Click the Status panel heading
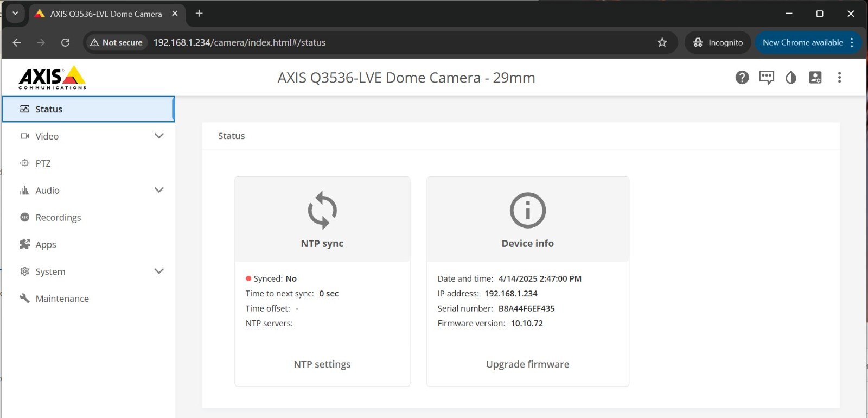This screenshot has height=418, width=868. point(232,136)
